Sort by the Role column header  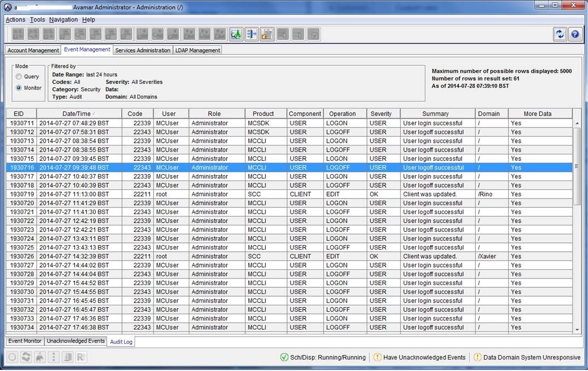217,114
